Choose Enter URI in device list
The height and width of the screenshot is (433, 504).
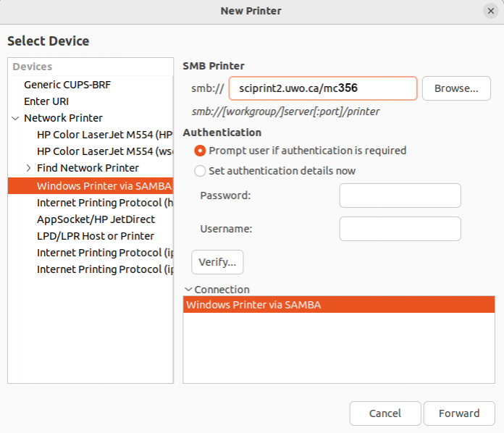click(47, 101)
